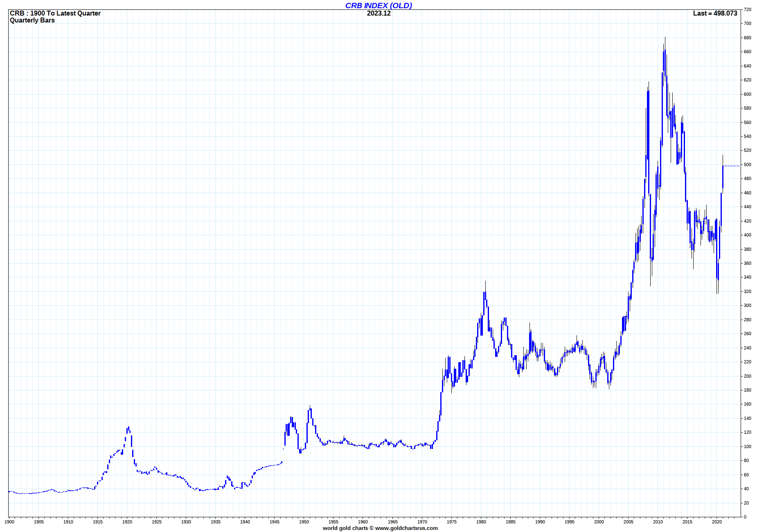Click y-axis value 180

click(x=748, y=390)
